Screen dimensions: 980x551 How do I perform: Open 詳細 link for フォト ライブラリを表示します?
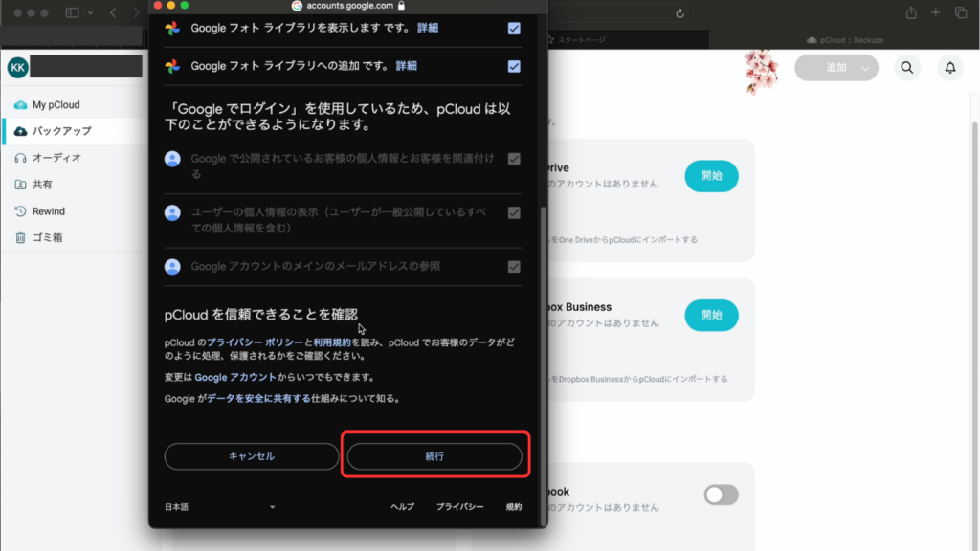pyautogui.click(x=428, y=28)
